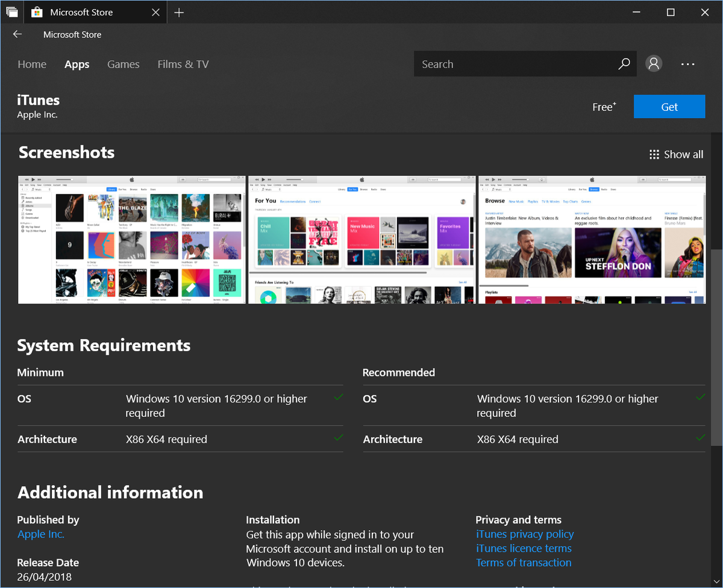Open the tab overview icon in the title bar

(12, 12)
